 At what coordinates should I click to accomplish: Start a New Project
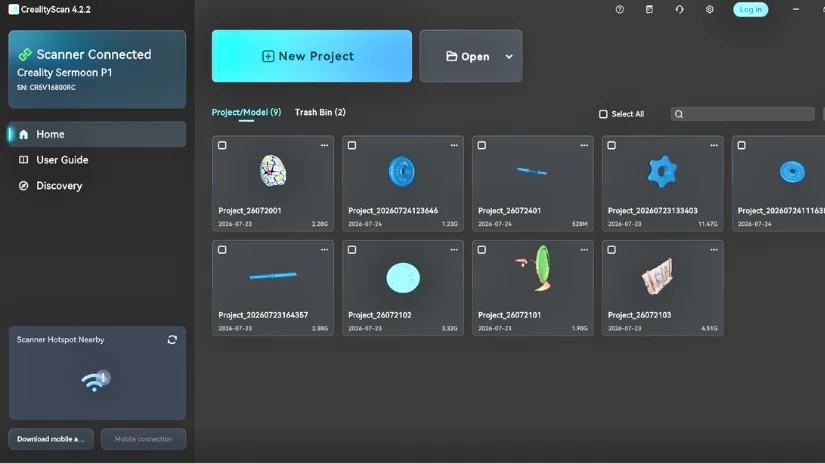tap(311, 56)
